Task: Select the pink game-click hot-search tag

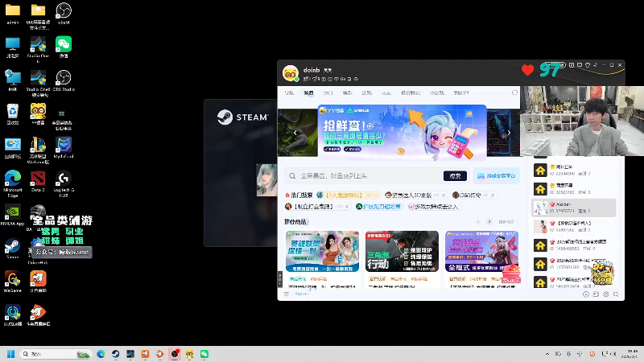Action: [436, 207]
